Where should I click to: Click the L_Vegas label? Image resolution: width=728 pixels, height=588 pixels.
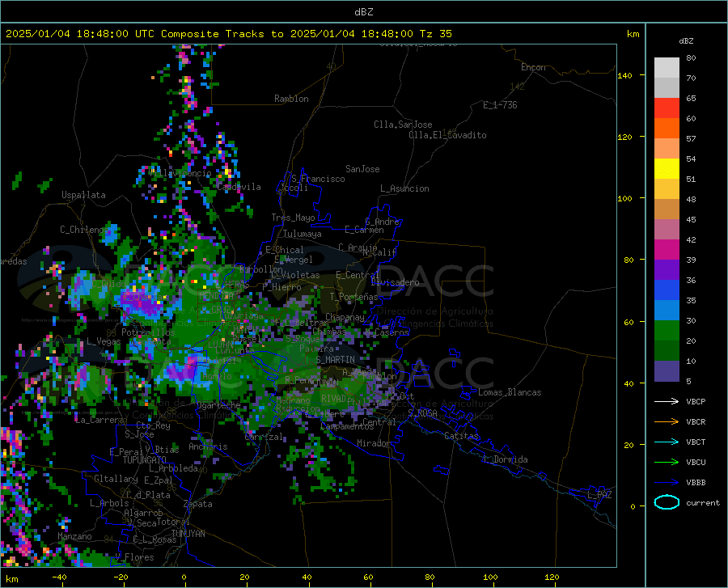pos(104,341)
